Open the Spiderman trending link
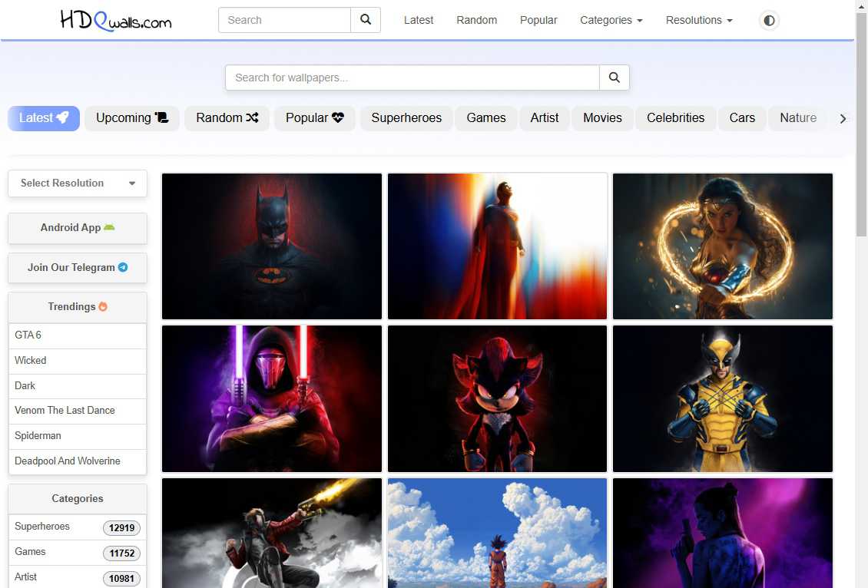This screenshot has height=588, width=868. [78, 437]
